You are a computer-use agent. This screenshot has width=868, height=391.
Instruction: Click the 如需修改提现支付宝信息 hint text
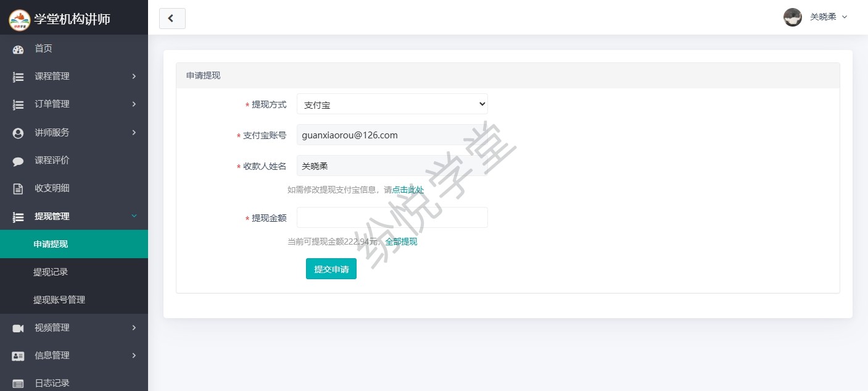pos(335,190)
